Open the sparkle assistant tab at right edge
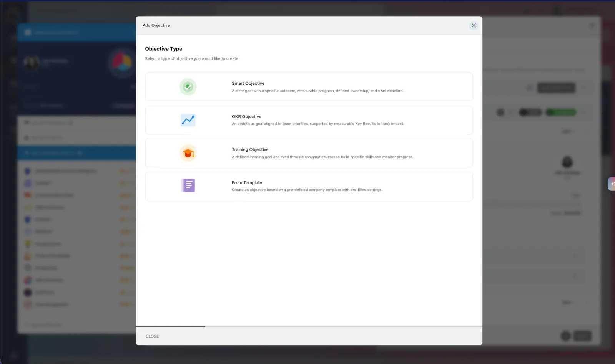Viewport: 615px width, 364px height. click(612, 184)
